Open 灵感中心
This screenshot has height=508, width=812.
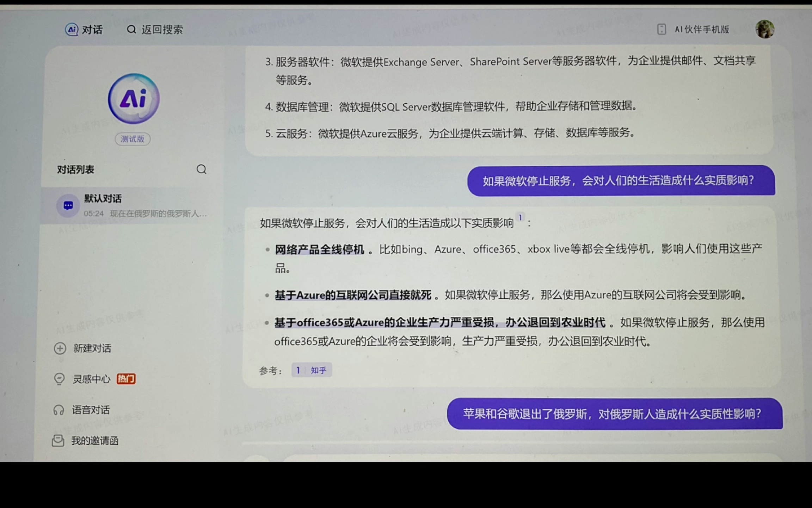pos(92,379)
